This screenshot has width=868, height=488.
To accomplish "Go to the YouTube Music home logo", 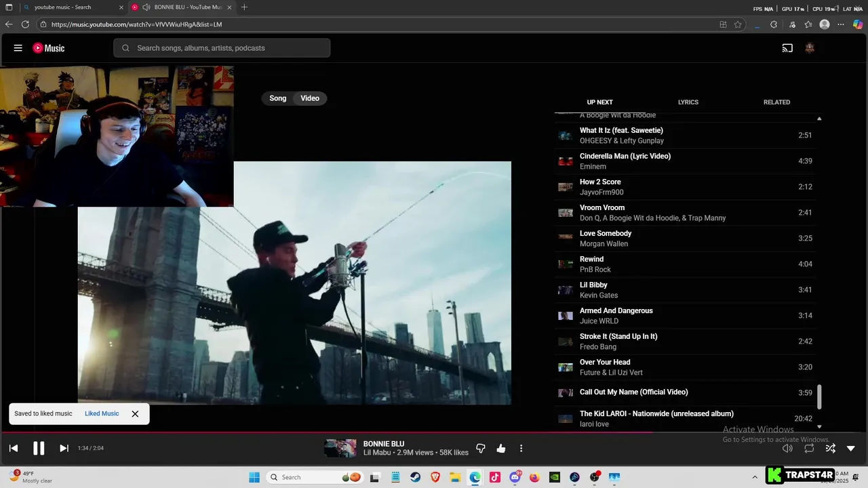I will (x=49, y=48).
